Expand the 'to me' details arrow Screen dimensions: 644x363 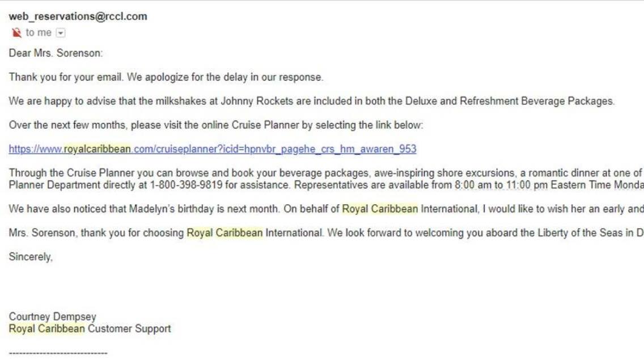pyautogui.click(x=60, y=33)
